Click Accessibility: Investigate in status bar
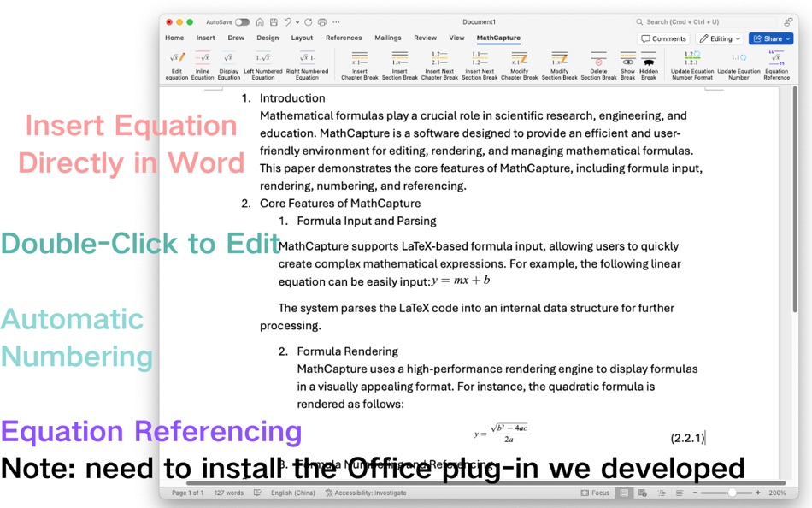The width and height of the screenshot is (812, 508). (366, 493)
